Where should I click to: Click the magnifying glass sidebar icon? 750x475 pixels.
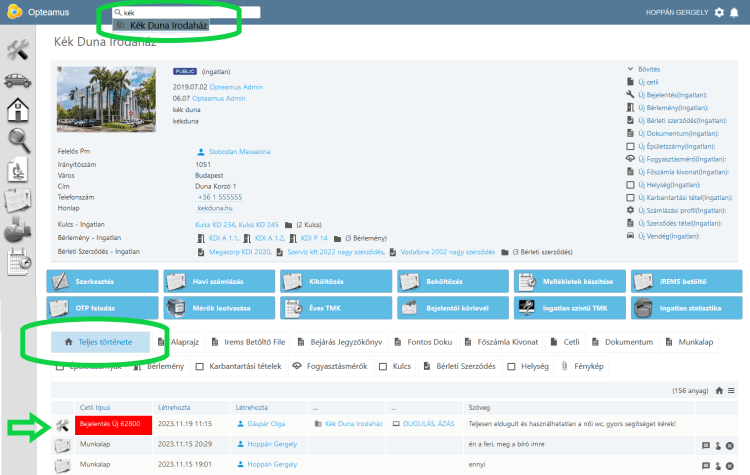coord(18,140)
